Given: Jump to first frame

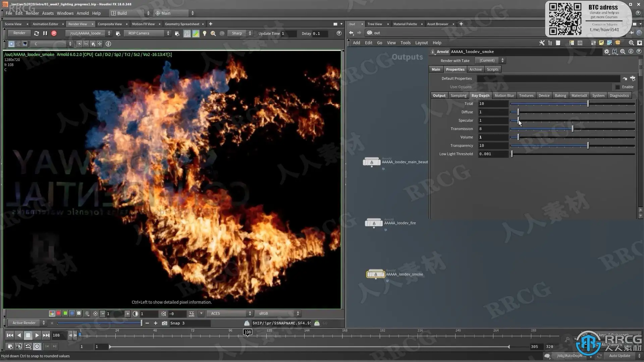Looking at the screenshot, I should 10,335.
